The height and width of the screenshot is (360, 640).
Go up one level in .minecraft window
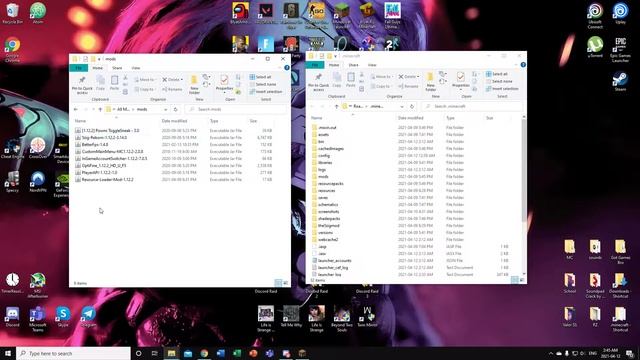coord(336,106)
